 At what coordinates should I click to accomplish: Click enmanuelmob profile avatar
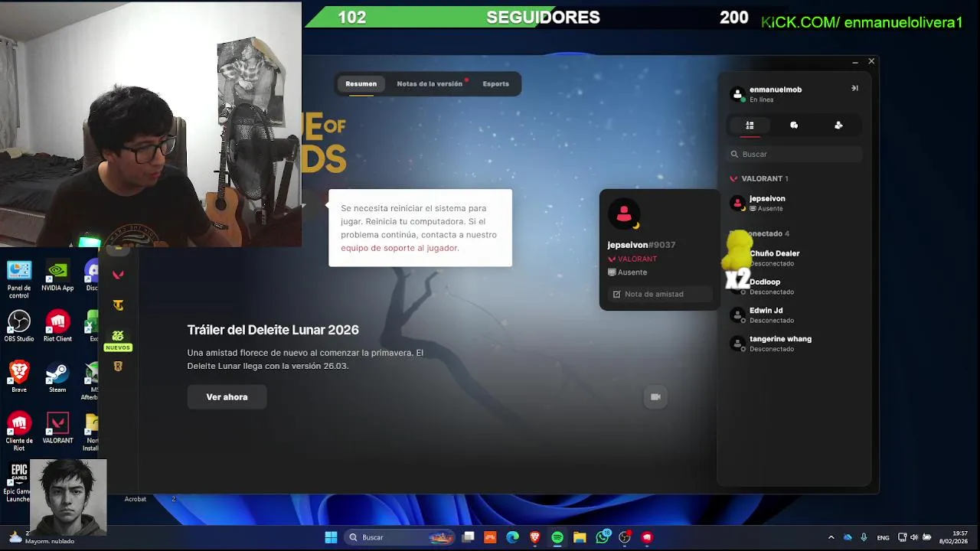[x=737, y=94]
